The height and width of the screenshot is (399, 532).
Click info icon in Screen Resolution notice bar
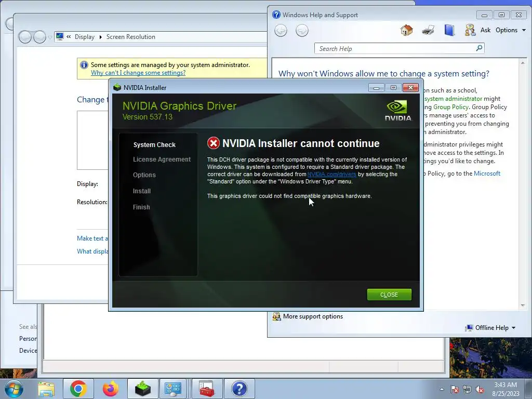84,65
